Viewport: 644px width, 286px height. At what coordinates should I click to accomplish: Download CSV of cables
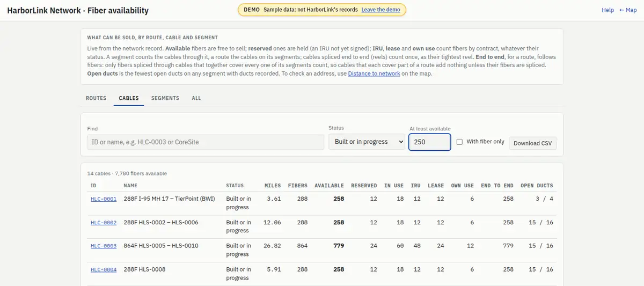point(533,143)
